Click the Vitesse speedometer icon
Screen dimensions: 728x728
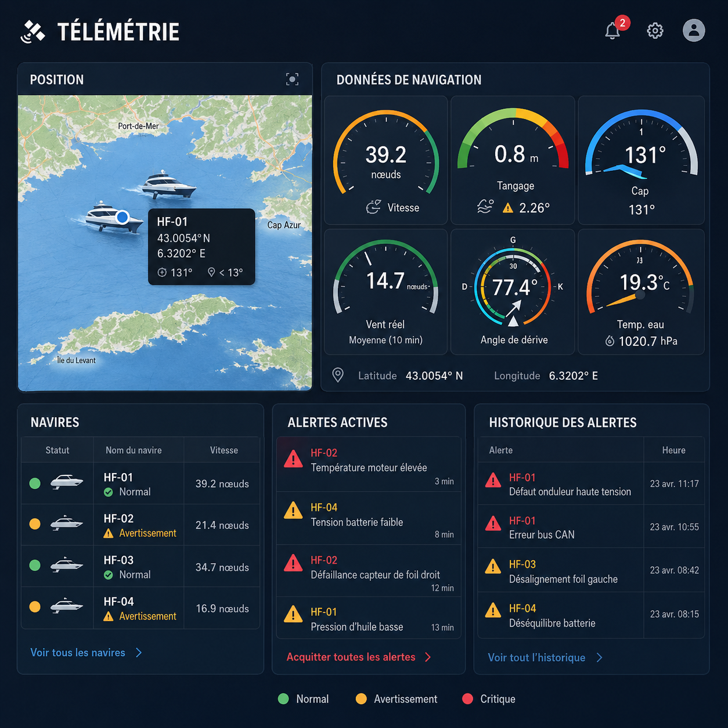[373, 207]
